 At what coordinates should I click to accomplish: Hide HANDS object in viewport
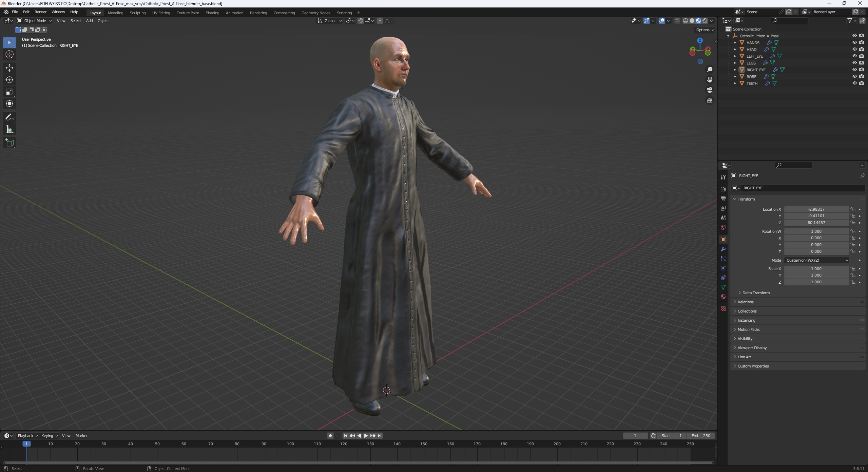tap(854, 42)
